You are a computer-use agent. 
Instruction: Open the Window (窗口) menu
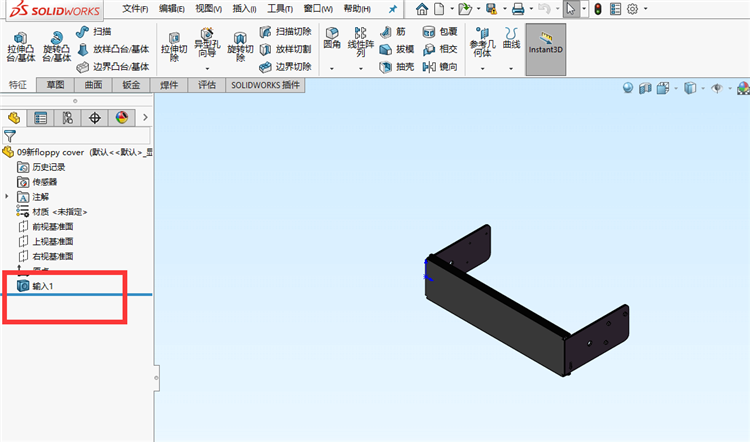click(x=318, y=9)
